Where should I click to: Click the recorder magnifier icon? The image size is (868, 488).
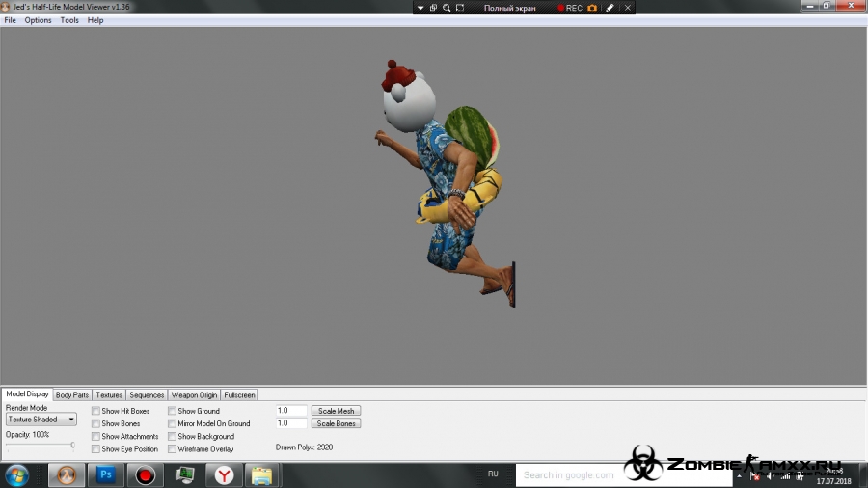pyautogui.click(x=447, y=8)
